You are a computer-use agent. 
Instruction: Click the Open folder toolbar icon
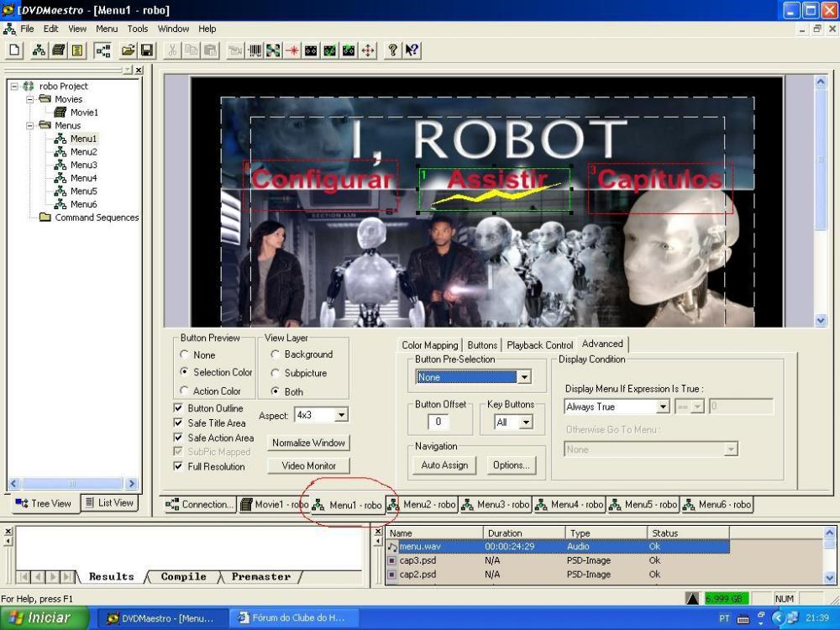coord(128,50)
